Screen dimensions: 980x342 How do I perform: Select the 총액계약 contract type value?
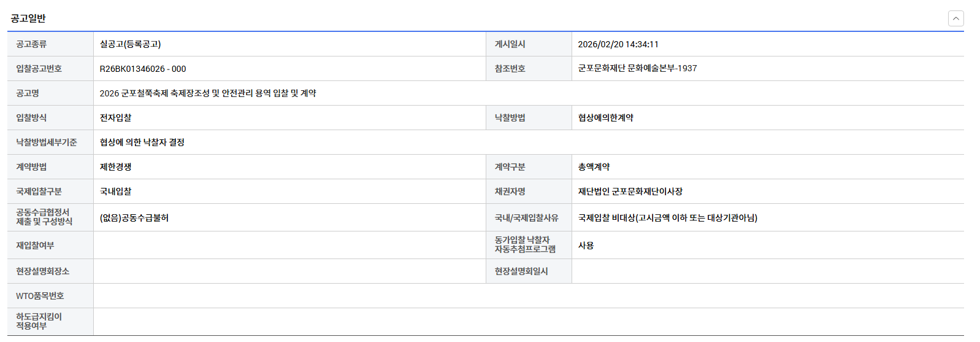pos(594,167)
